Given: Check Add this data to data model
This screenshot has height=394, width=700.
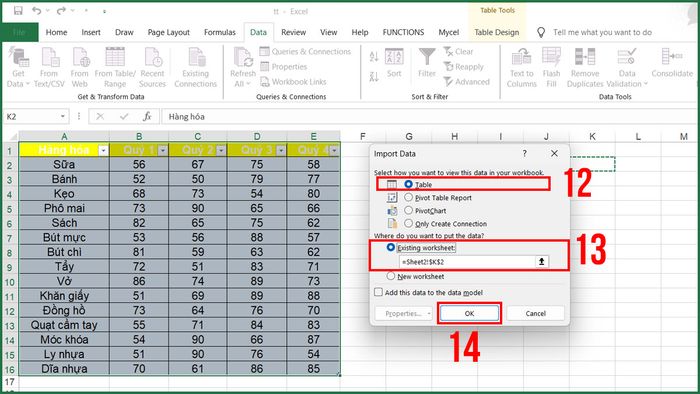Looking at the screenshot, I should pyautogui.click(x=379, y=292).
